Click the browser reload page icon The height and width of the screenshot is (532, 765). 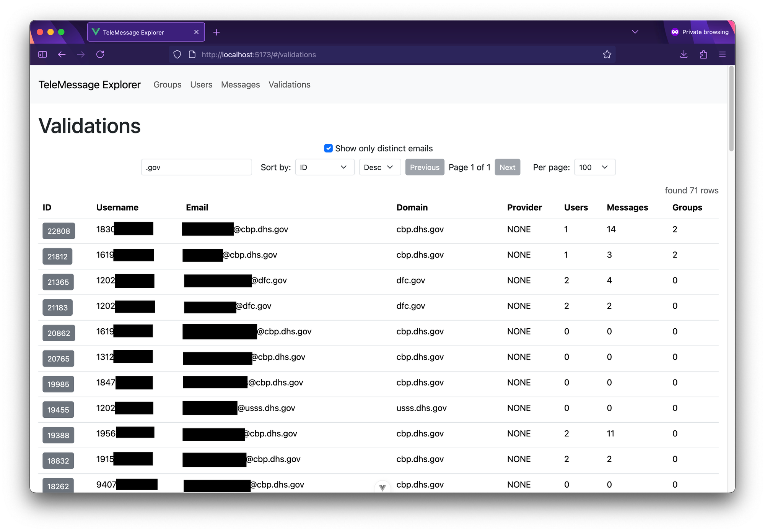100,54
